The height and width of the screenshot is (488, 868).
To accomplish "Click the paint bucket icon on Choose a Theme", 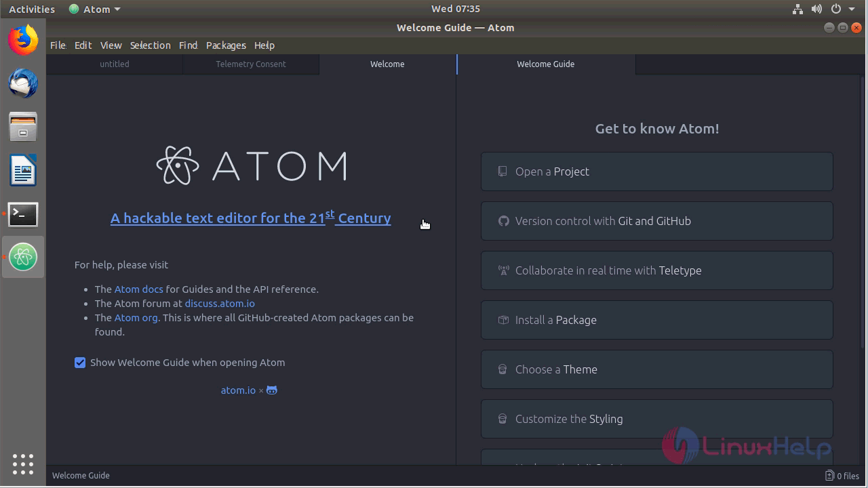I will (x=502, y=369).
